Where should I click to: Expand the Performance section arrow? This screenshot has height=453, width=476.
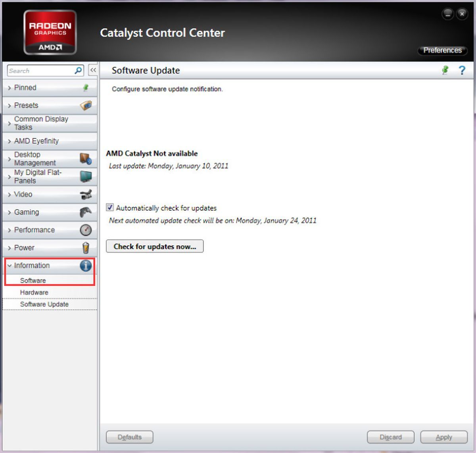click(x=10, y=230)
